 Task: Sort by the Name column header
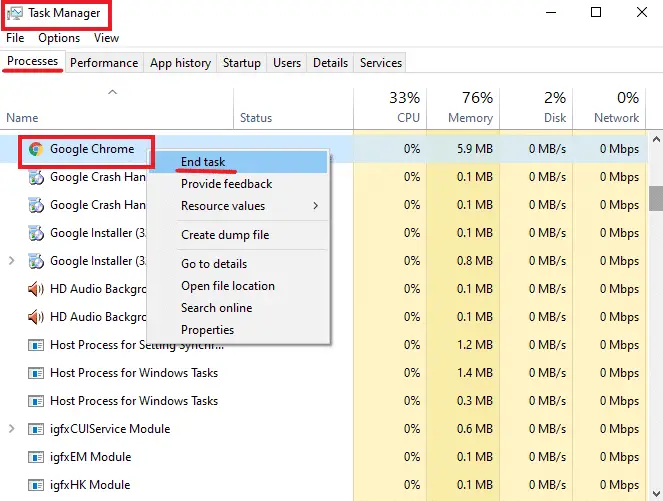(117, 109)
